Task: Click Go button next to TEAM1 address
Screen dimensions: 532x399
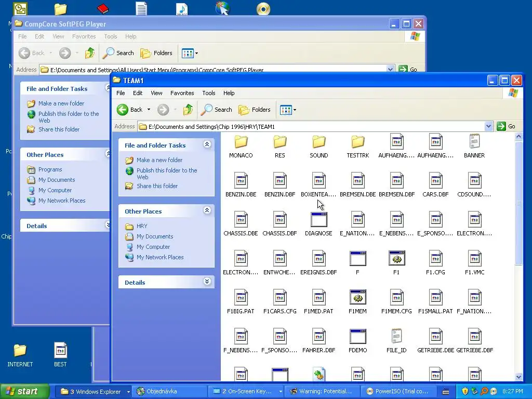Action: click(506, 127)
